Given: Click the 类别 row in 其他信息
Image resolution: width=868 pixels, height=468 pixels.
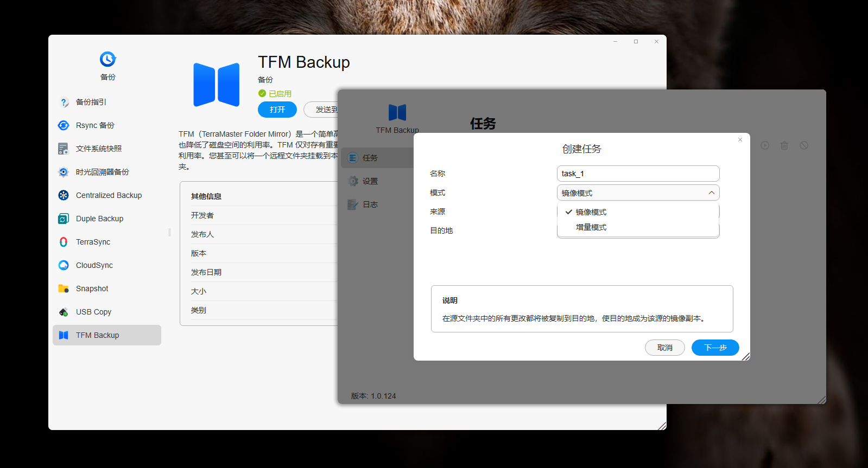Looking at the screenshot, I should click(x=264, y=310).
